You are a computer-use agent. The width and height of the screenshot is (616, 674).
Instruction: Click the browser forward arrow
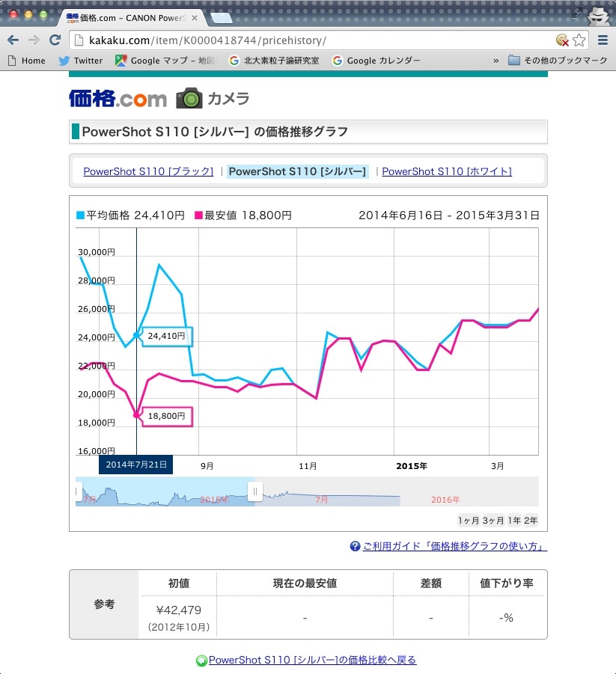pos(34,40)
